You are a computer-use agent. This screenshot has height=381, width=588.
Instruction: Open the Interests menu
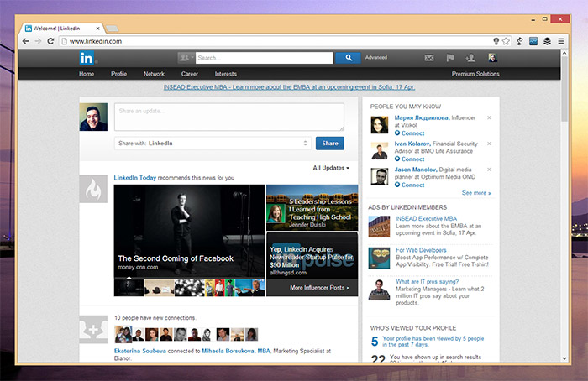click(225, 74)
